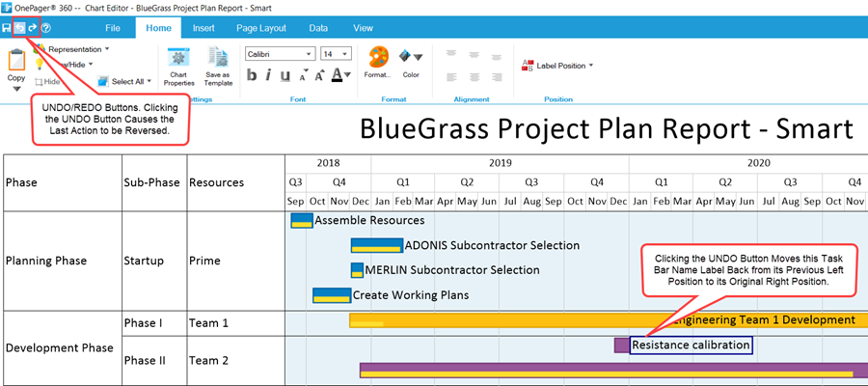This screenshot has height=386, width=868.
Task: Click the Resistance calibration label
Action: (x=691, y=345)
